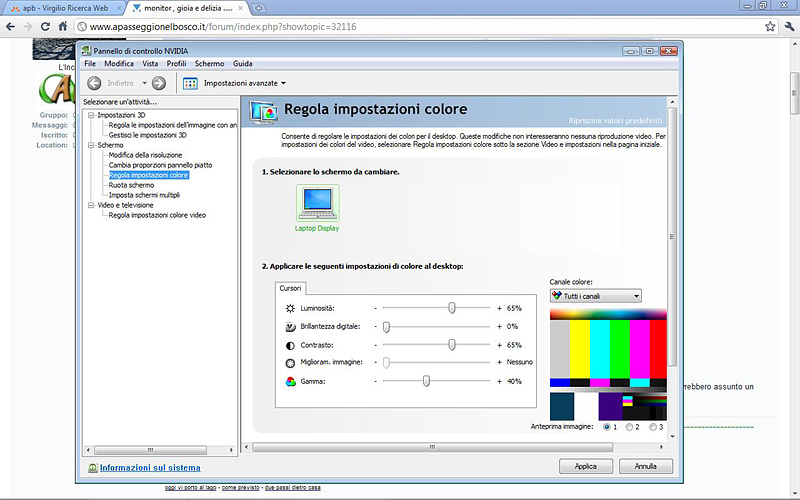Collapse the Impostazioni 3D tree node
Viewport: 800px width, 500px height.
coord(90,115)
